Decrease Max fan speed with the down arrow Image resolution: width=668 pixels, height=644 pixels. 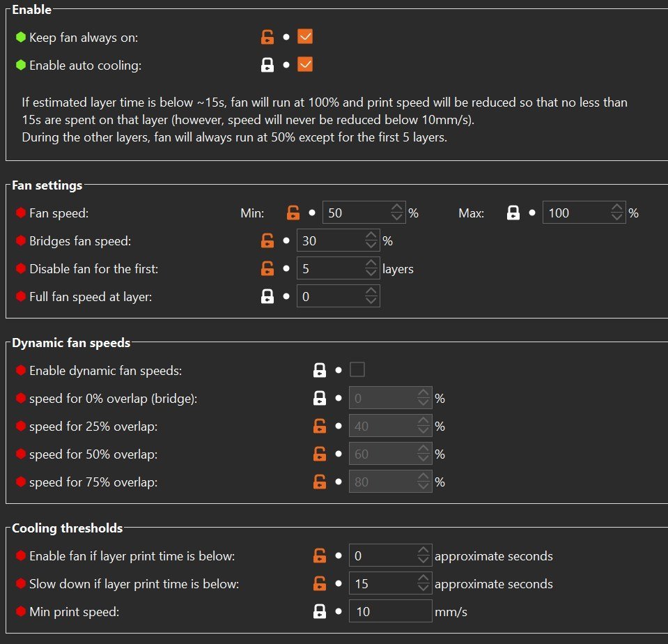[x=616, y=217]
